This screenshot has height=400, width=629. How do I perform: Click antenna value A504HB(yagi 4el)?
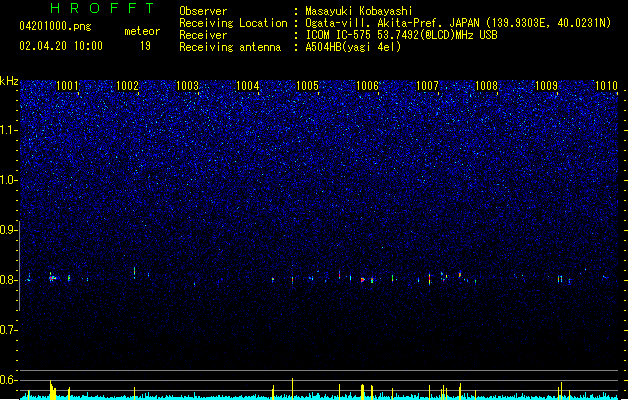(353, 47)
